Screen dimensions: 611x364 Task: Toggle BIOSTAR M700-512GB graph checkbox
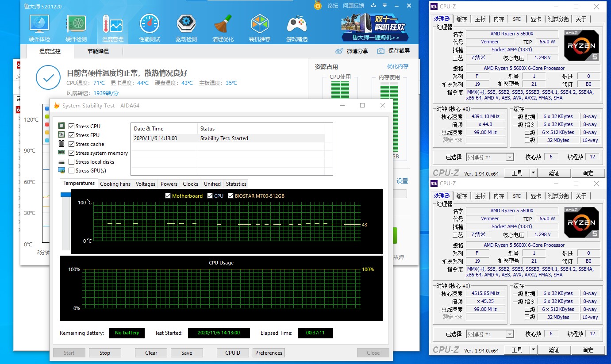(231, 195)
